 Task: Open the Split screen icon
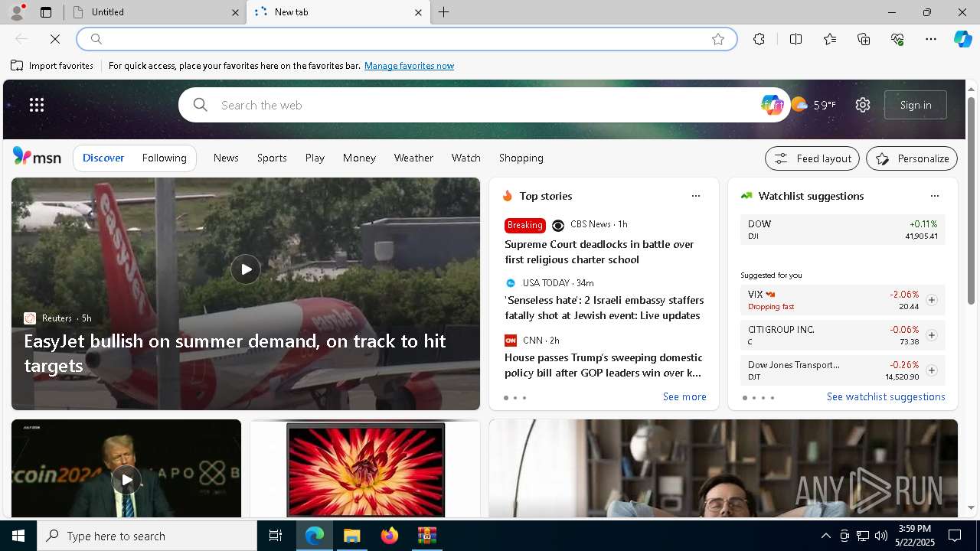(x=795, y=39)
